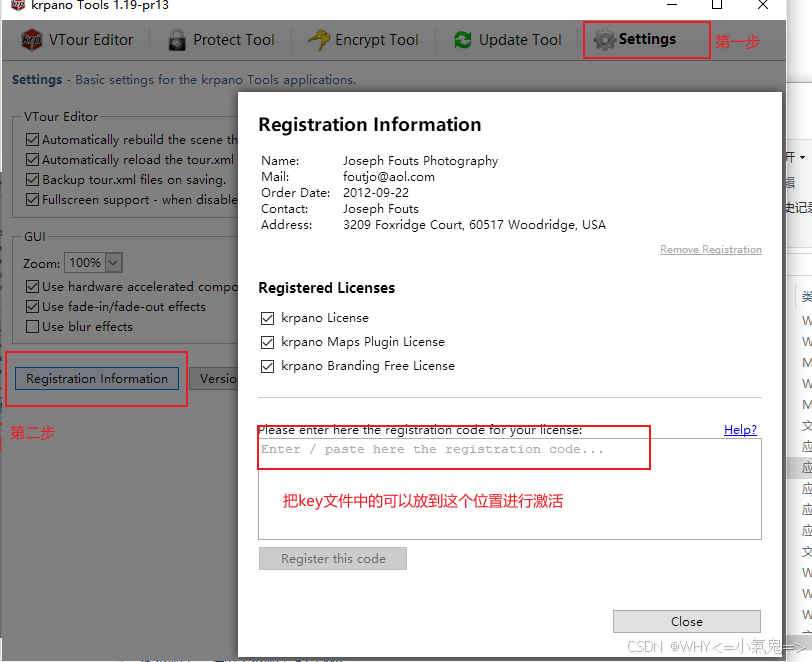Disable Backup tour.xml files on saving
Screen dimensions: 812x662
click(x=32, y=180)
